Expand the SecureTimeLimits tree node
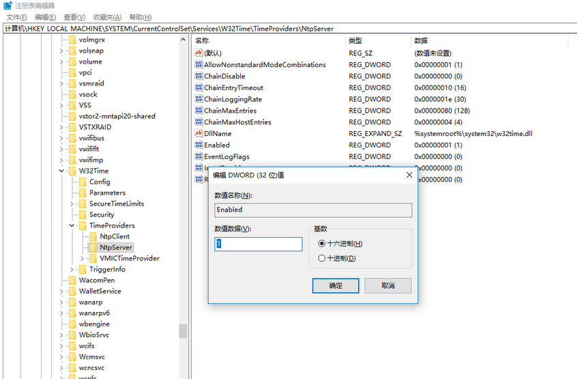Viewport: 588px width, 379px height. (x=72, y=203)
